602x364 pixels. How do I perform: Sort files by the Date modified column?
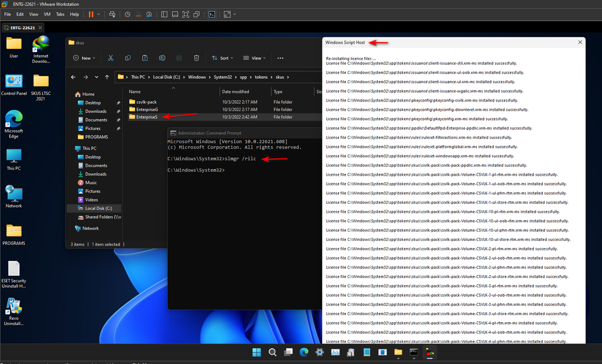(236, 92)
